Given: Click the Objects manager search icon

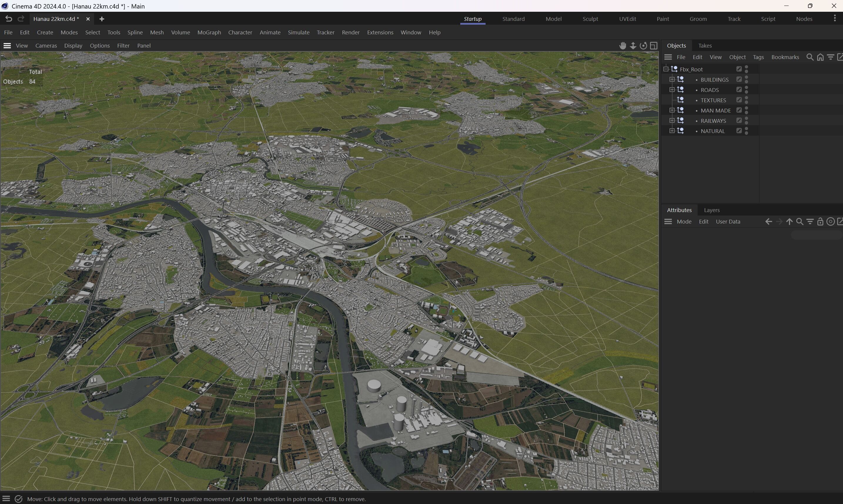Looking at the screenshot, I should (x=810, y=57).
